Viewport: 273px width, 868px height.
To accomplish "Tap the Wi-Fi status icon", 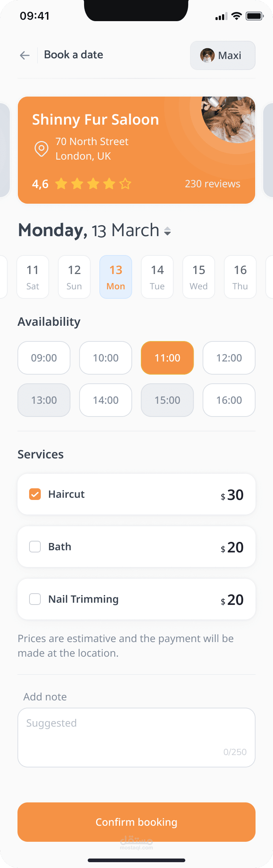I will click(x=237, y=16).
